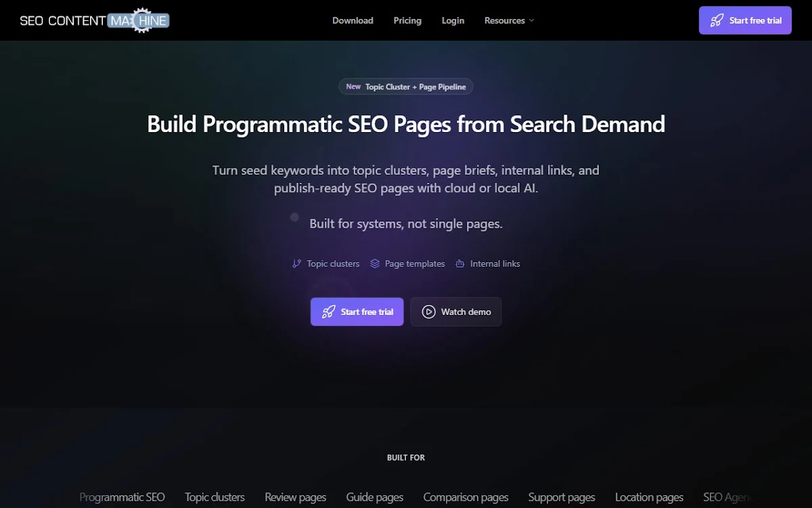Viewport: 812px width, 508px height.
Task: Select the Review pages item
Action: 296,497
